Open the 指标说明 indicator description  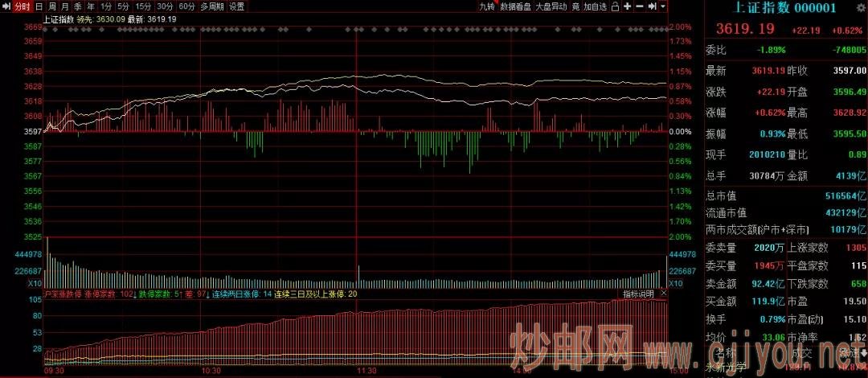(x=639, y=295)
